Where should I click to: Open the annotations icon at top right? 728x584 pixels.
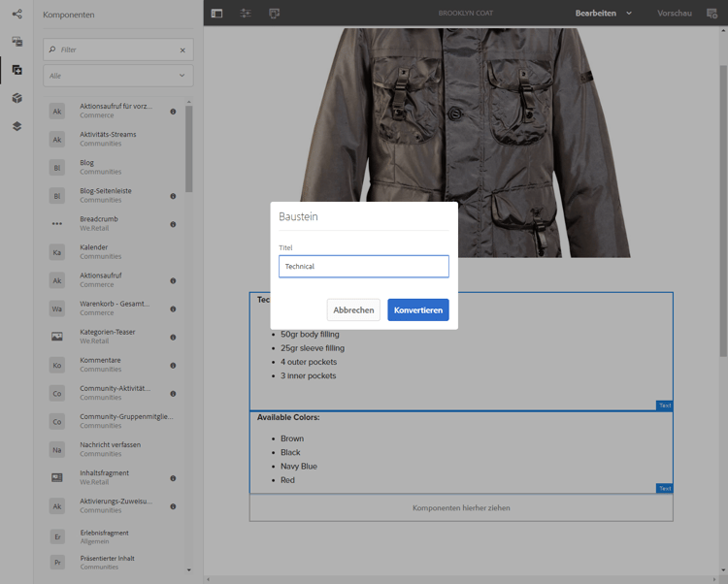pos(711,14)
